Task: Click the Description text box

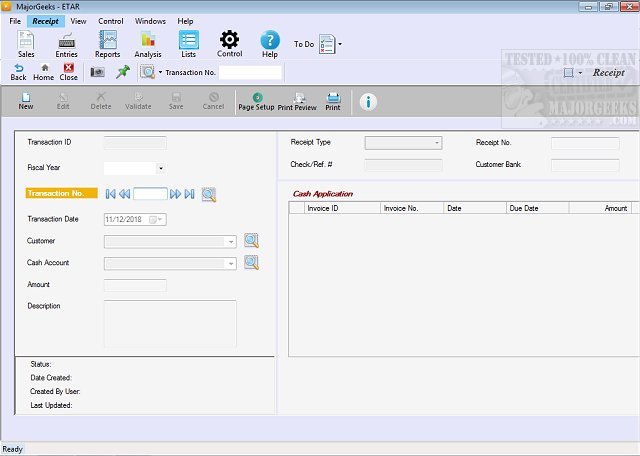Action: click(170, 323)
